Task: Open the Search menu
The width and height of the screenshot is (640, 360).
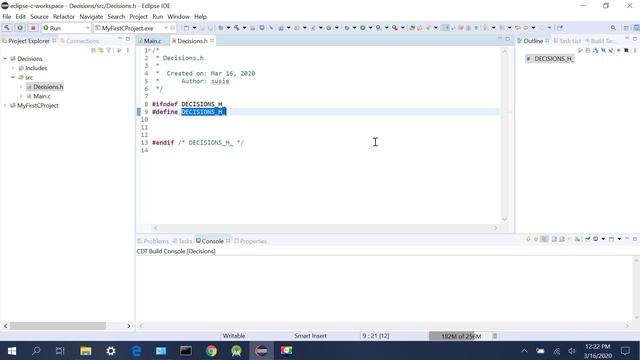Action: (x=116, y=17)
